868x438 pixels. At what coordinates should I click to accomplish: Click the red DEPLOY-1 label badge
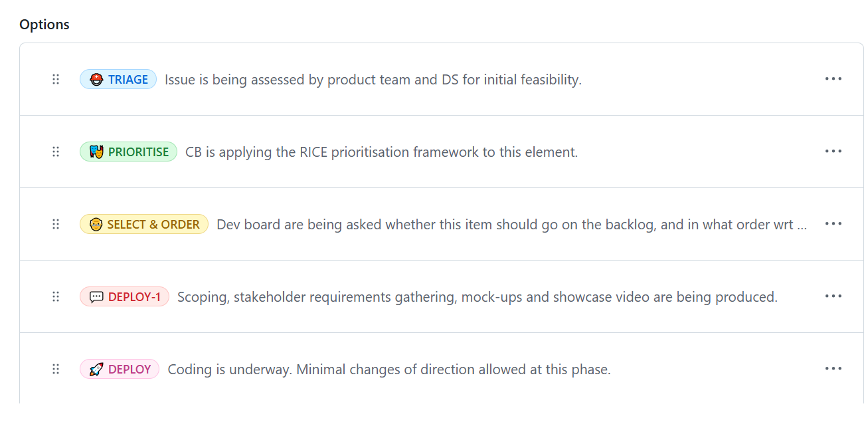point(125,297)
